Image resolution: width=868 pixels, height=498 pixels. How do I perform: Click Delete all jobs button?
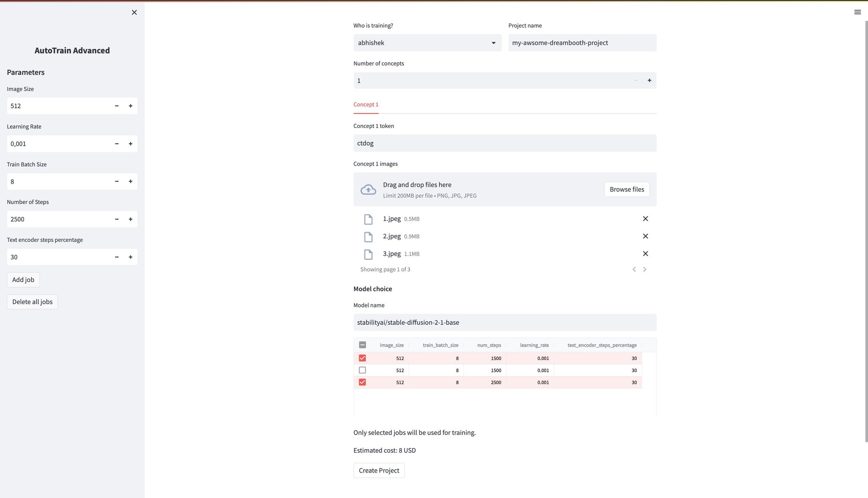coord(32,302)
